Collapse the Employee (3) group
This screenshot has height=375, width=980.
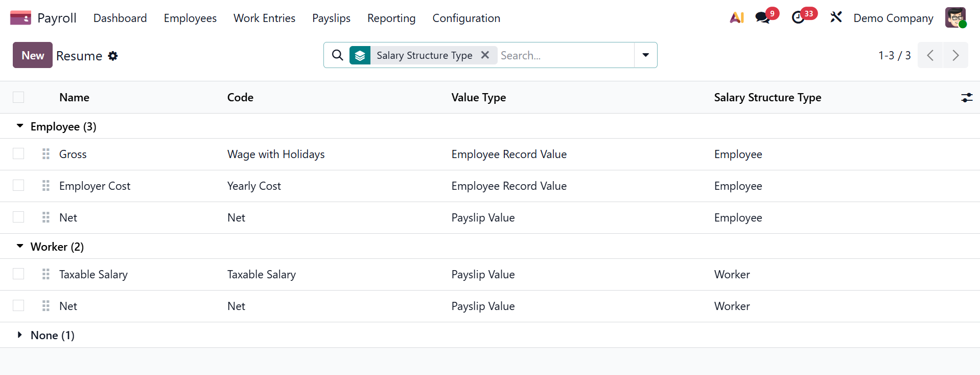[x=20, y=126]
